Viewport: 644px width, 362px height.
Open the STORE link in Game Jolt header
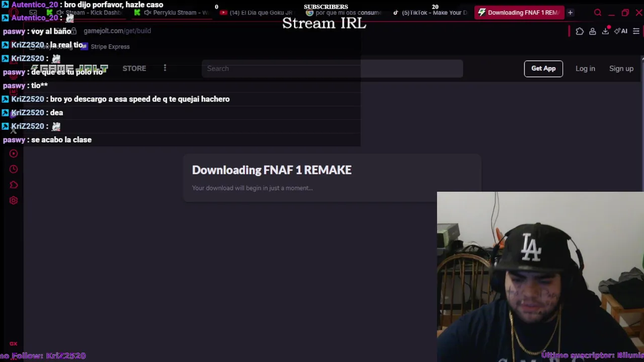[134, 68]
